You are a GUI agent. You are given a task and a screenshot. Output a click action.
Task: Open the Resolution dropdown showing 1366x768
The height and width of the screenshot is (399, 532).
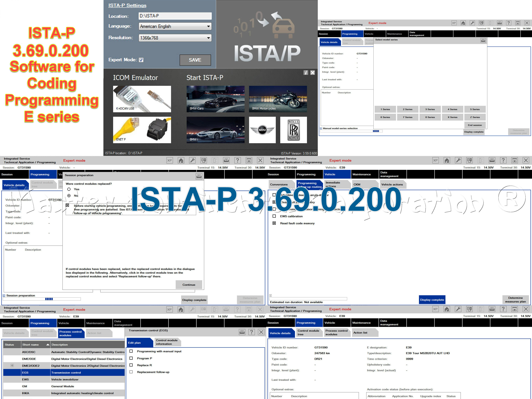(175, 38)
